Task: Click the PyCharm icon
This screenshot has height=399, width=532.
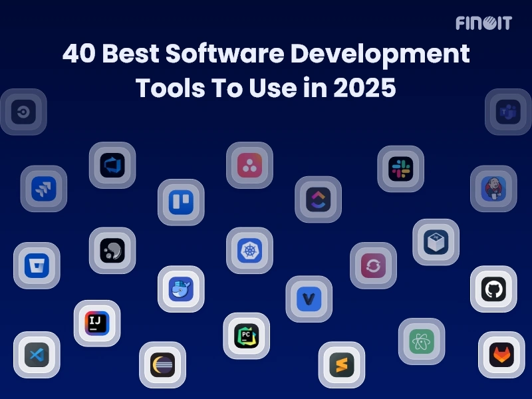Action: pos(246,336)
